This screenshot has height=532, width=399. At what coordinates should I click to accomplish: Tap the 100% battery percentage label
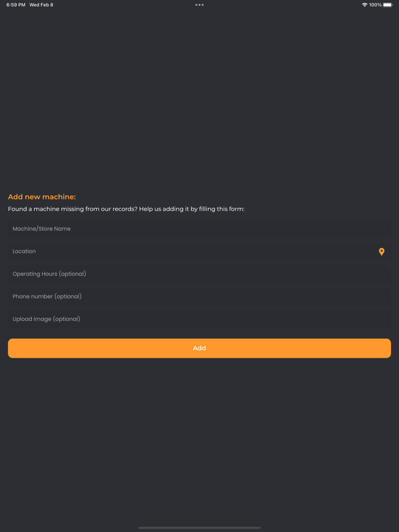coord(375,5)
